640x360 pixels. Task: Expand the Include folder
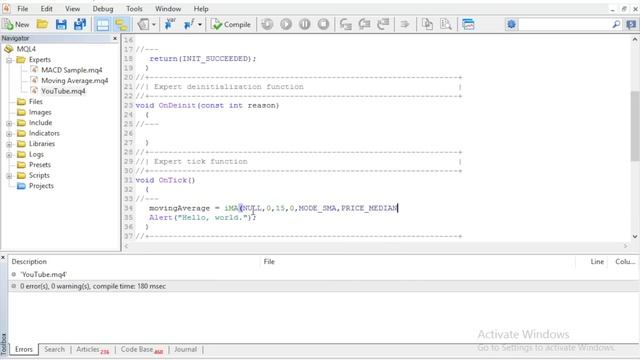click(9, 123)
